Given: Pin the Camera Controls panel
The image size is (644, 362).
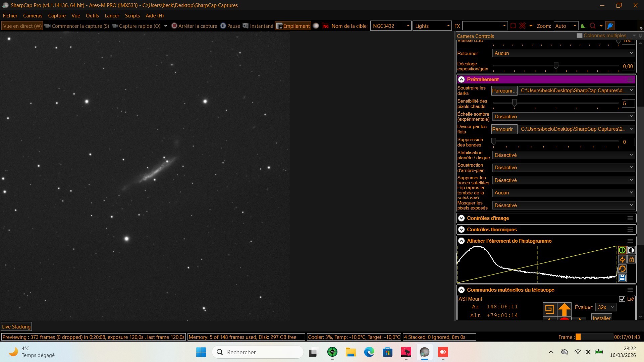Looking at the screenshot, I should [x=640, y=36].
